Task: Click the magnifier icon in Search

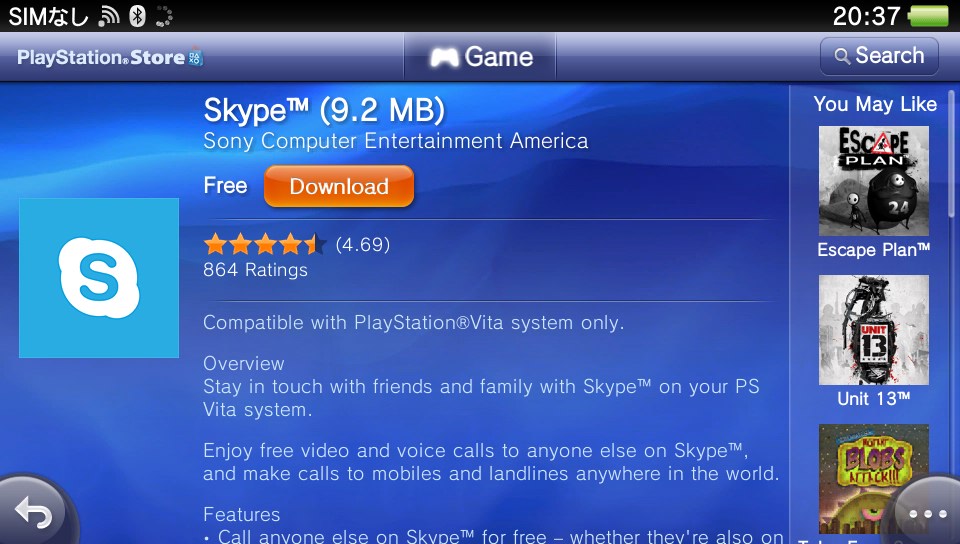Action: (842, 56)
